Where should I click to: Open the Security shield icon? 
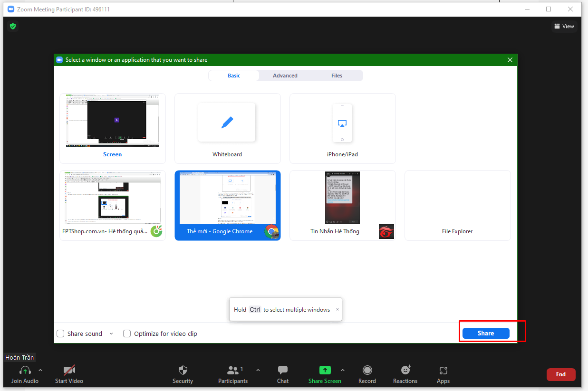[183, 370]
